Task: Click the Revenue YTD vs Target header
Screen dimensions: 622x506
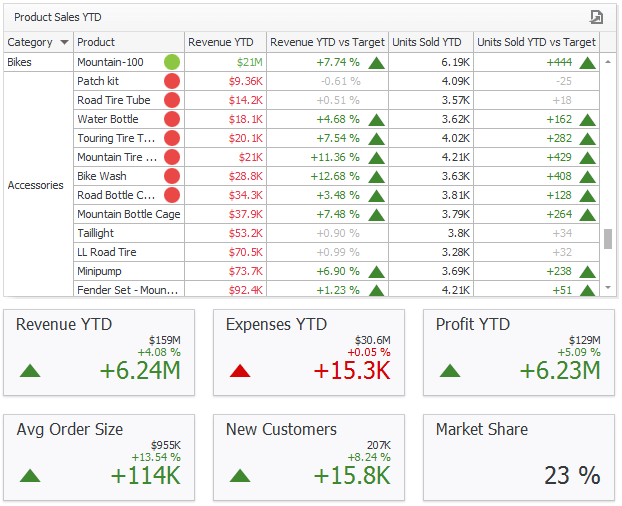Action: click(327, 42)
